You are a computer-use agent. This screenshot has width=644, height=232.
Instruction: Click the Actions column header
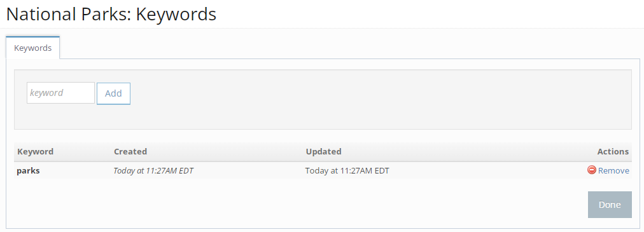(613, 151)
